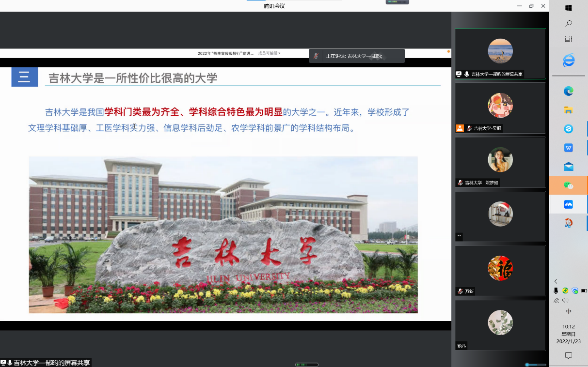The image size is (588, 367).
Task: Open Task View on the taskbar
Action: click(569, 39)
